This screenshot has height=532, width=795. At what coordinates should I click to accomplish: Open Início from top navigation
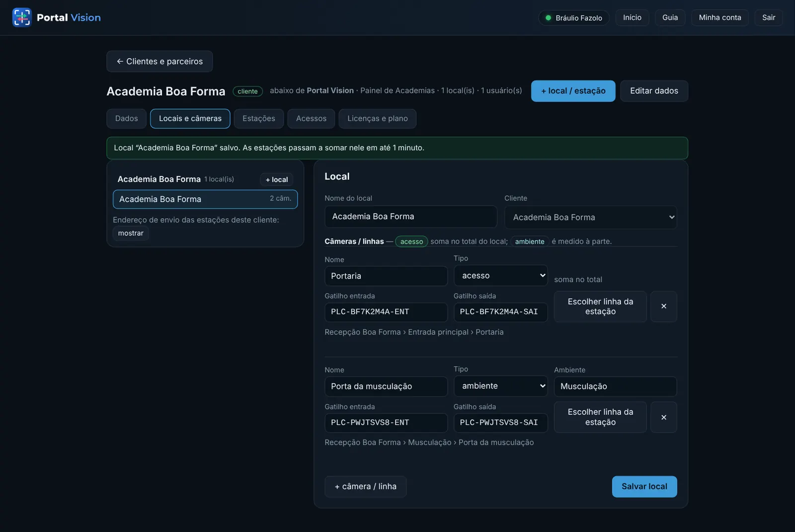click(x=632, y=17)
